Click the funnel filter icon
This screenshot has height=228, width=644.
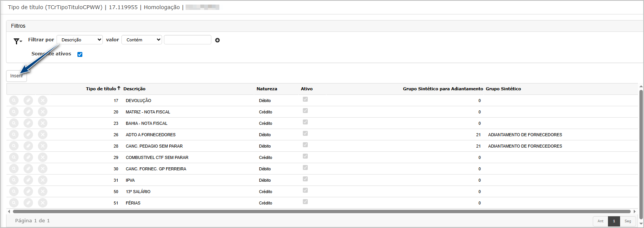click(17, 41)
